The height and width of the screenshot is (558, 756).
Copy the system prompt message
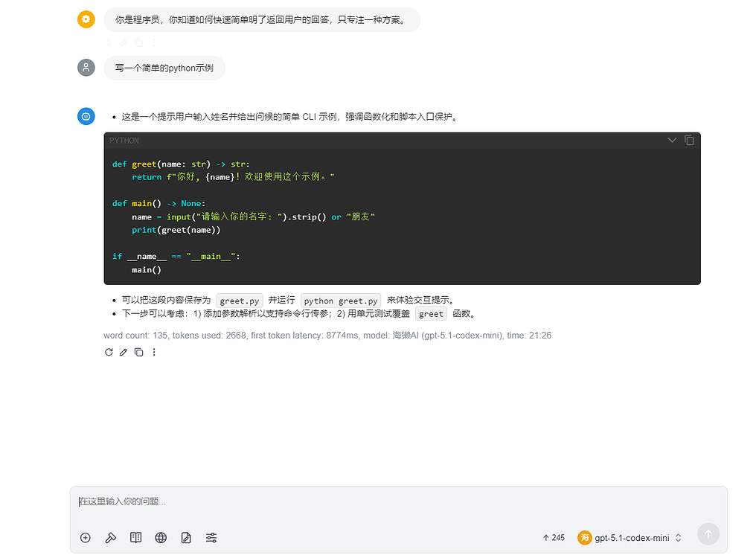tap(139, 43)
